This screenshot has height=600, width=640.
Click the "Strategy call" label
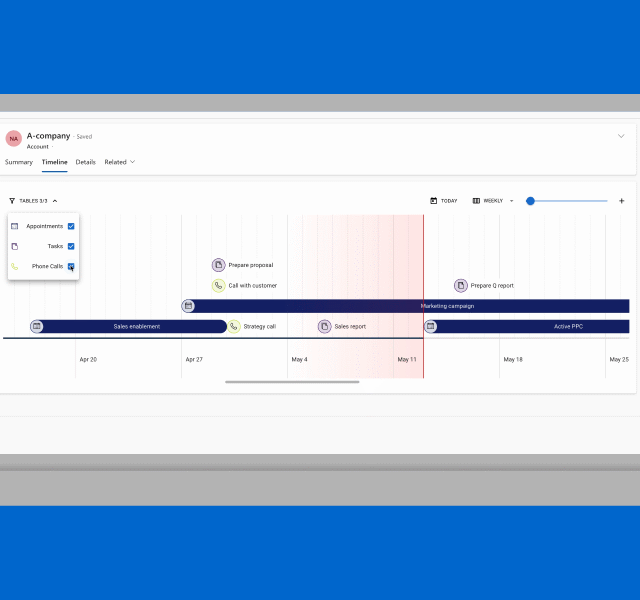coord(260,326)
